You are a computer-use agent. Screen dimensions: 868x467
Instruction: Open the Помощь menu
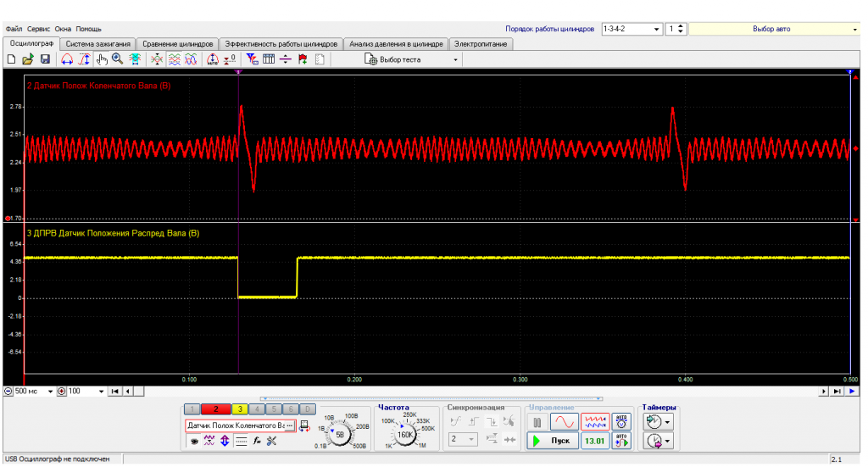click(x=88, y=29)
